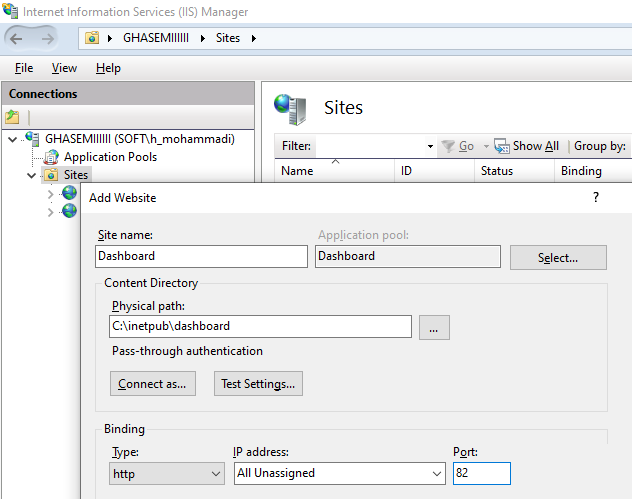Select the second website globe icon in tree
This screenshot has width=632, height=499.
(x=69, y=210)
